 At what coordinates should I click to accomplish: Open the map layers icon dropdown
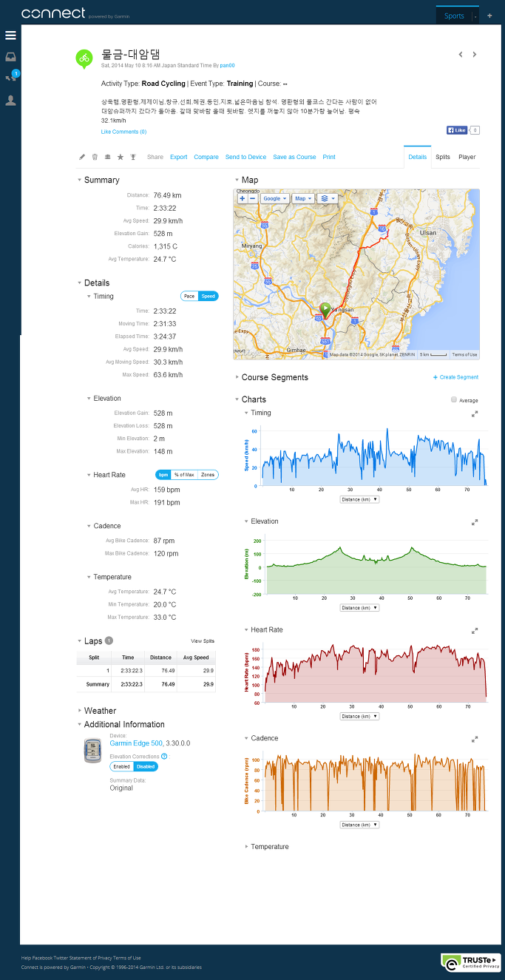click(329, 198)
